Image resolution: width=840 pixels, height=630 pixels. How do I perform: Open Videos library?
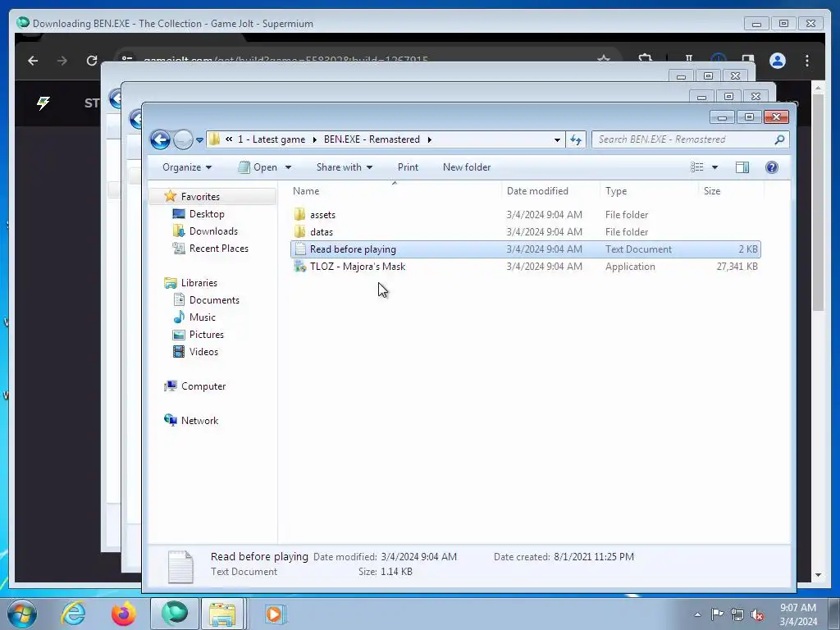(x=203, y=351)
